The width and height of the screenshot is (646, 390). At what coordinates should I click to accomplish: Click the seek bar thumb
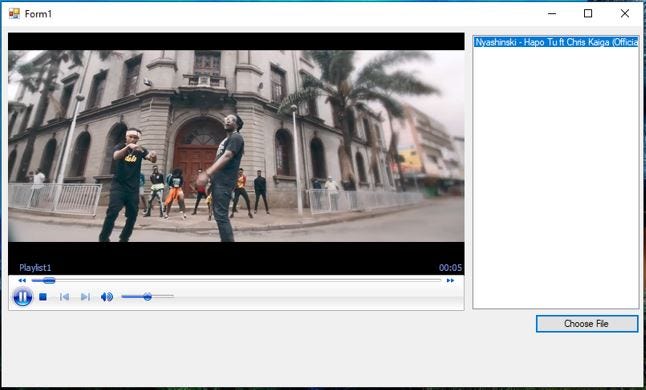49,280
